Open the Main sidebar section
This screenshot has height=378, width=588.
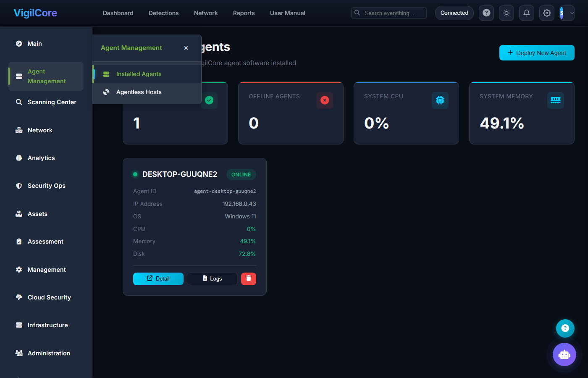tap(46, 44)
